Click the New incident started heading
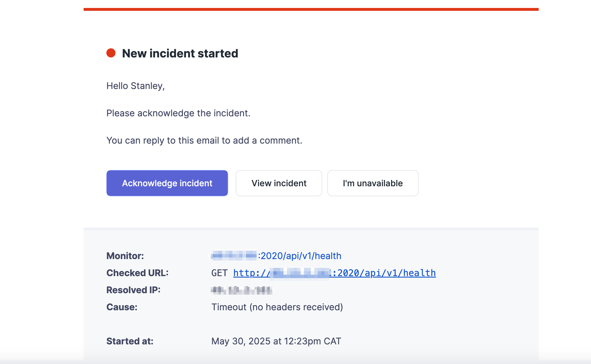 point(180,53)
